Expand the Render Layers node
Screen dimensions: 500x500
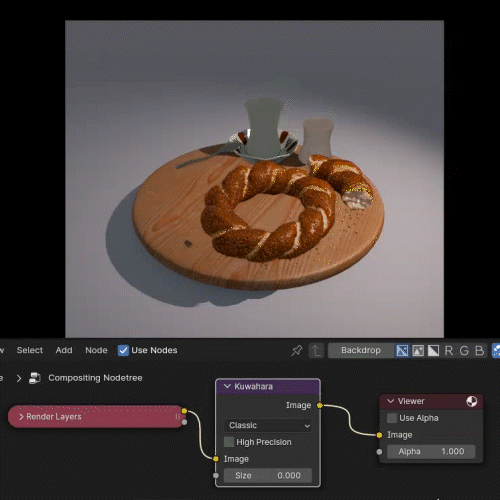click(21, 417)
